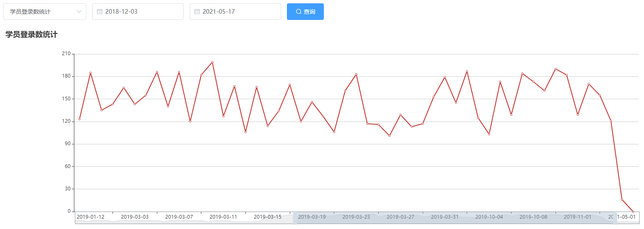This screenshot has width=644, height=229.
Task: Open the 学员登录数统计 statistic type dropdown
Action: 45,12
